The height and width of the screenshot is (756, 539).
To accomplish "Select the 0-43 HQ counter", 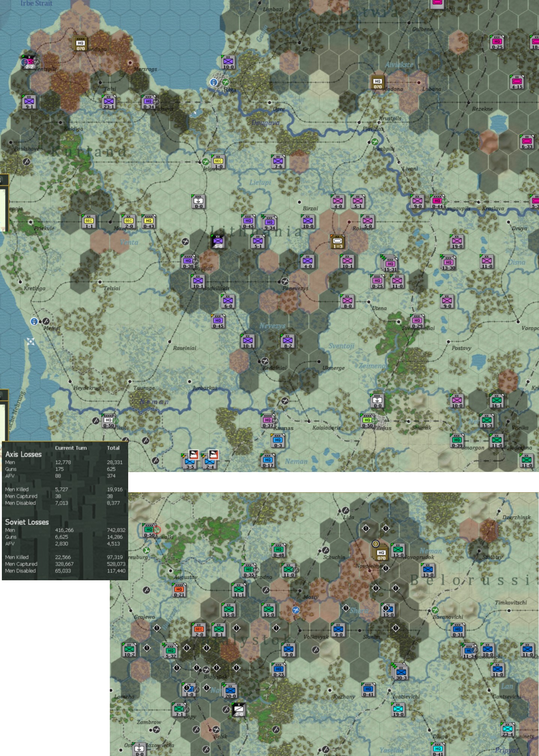I will point(148,221).
